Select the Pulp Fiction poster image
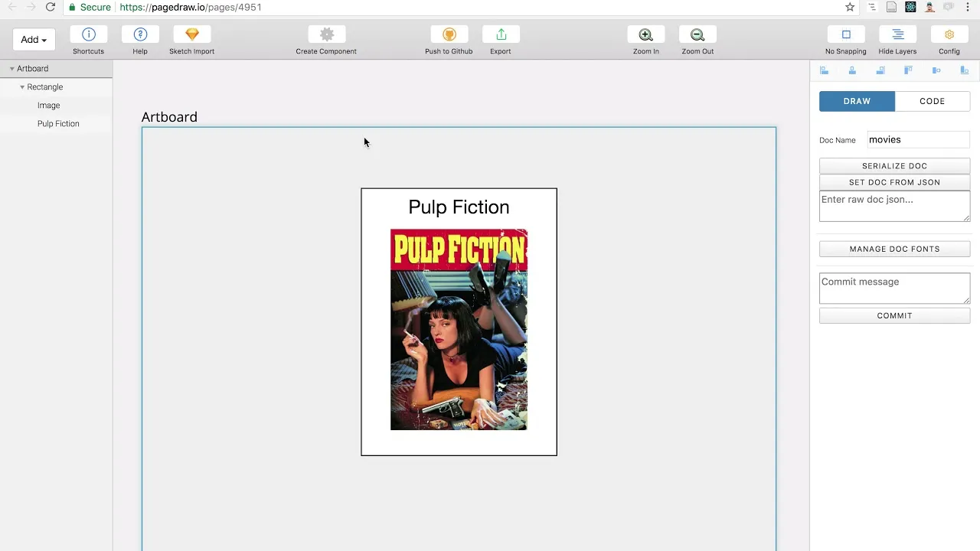980x551 pixels. (459, 330)
